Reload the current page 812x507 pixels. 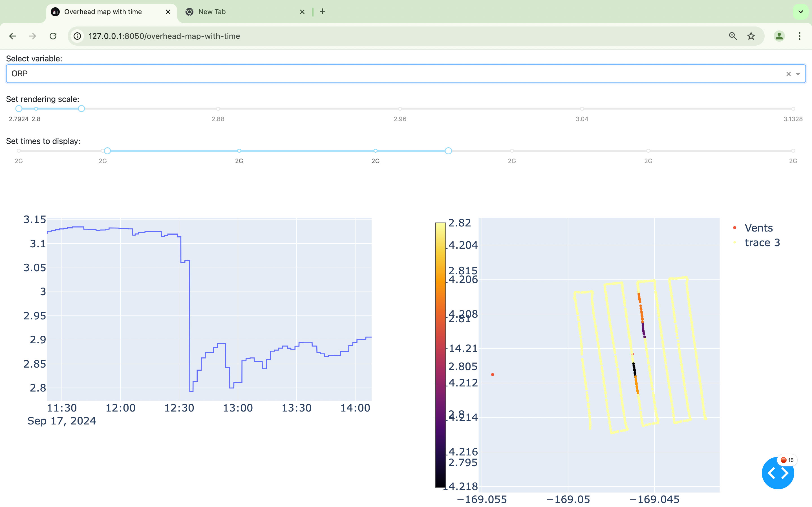pos(53,36)
